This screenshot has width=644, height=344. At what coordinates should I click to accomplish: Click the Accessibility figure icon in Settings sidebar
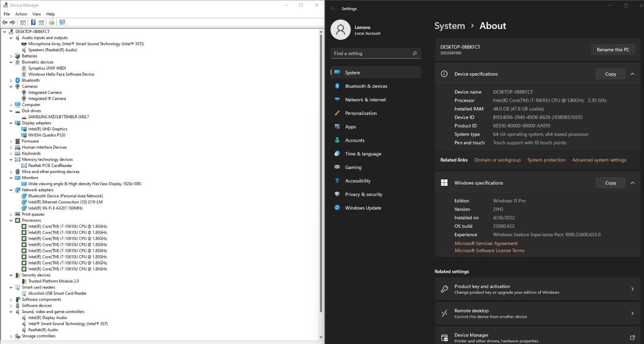337,181
